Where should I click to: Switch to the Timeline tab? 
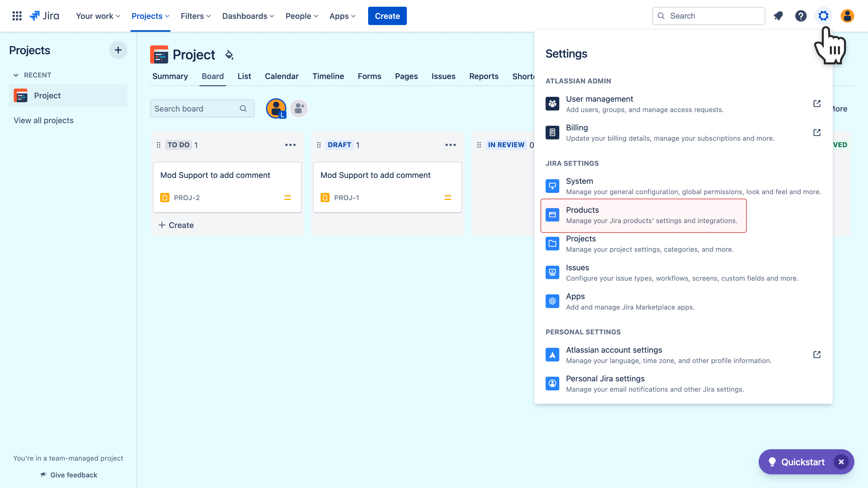coord(328,76)
